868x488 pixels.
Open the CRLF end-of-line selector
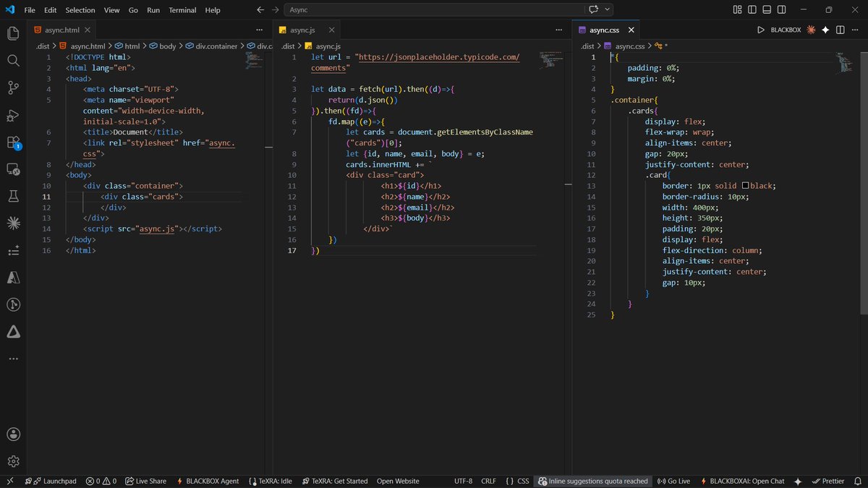pyautogui.click(x=488, y=481)
